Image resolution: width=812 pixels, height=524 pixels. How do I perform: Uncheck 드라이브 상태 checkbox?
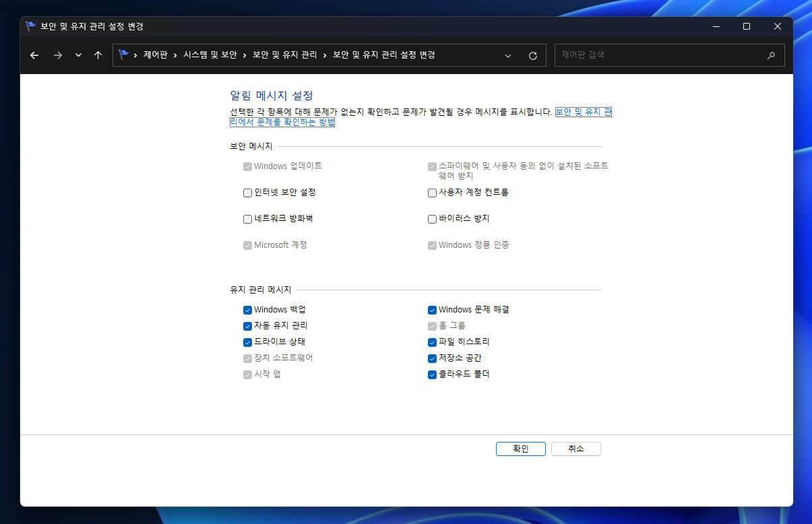(247, 342)
